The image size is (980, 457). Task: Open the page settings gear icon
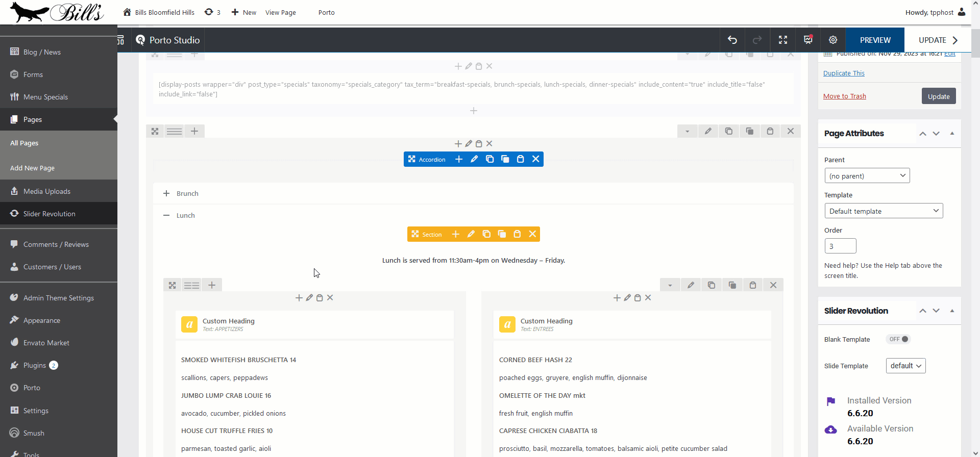[833, 40]
